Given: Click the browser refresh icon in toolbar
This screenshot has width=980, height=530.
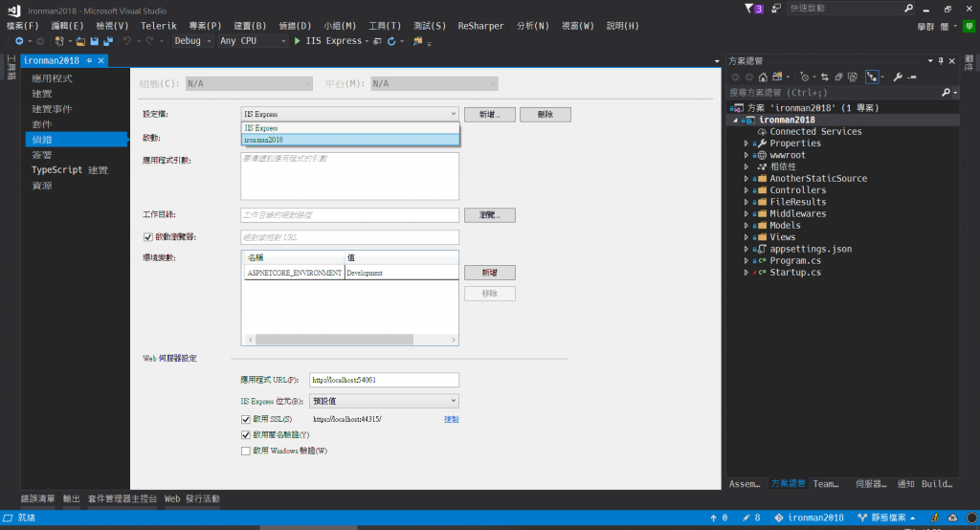Looking at the screenshot, I should [x=391, y=41].
